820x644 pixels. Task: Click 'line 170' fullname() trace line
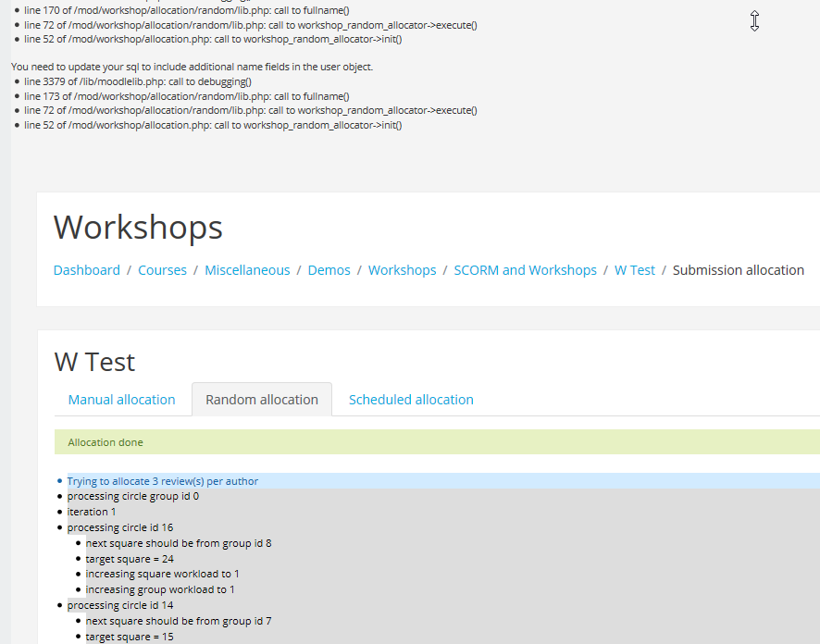pos(187,10)
